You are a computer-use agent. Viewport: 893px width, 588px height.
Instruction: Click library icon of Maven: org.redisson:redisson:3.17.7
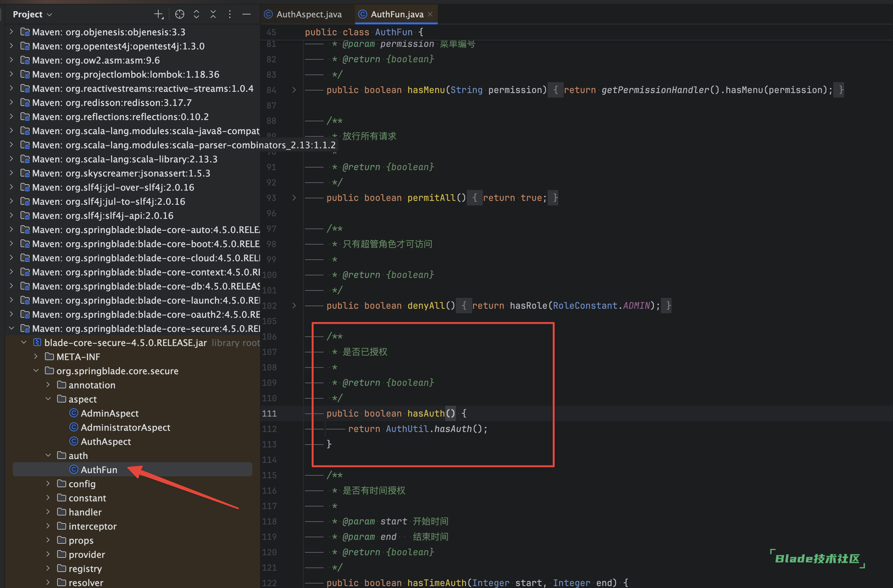[25, 102]
